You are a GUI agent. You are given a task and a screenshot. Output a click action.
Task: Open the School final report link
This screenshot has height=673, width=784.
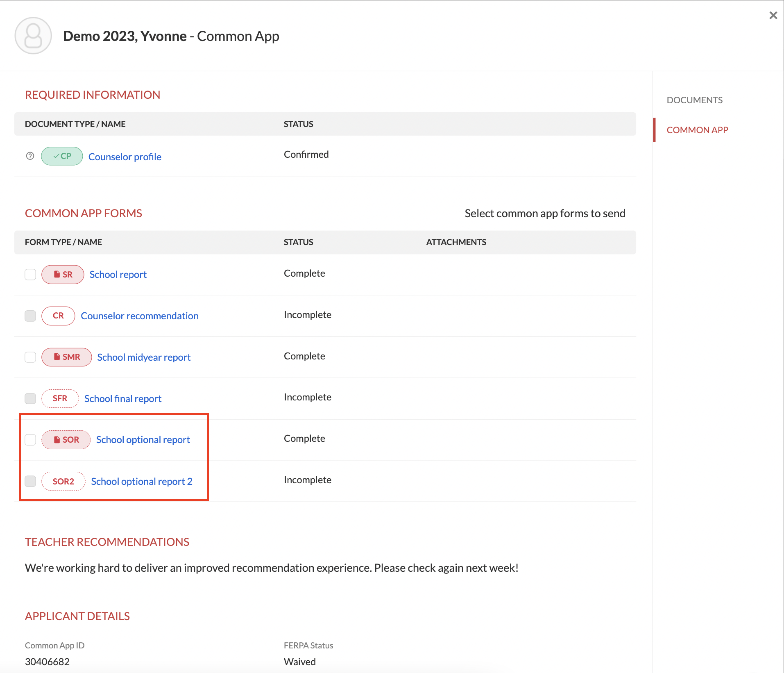coord(123,399)
